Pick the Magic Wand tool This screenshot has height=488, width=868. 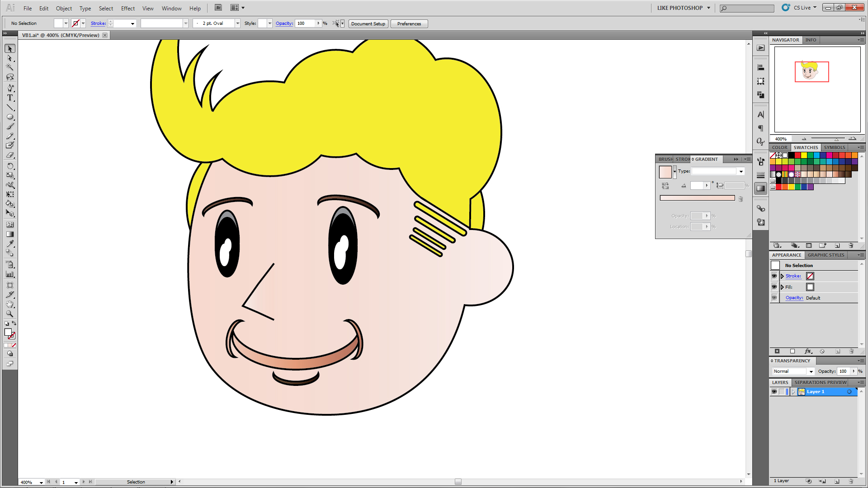pos(9,67)
